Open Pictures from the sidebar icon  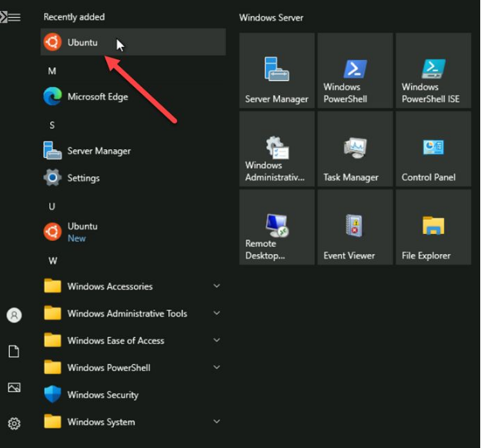click(x=14, y=387)
